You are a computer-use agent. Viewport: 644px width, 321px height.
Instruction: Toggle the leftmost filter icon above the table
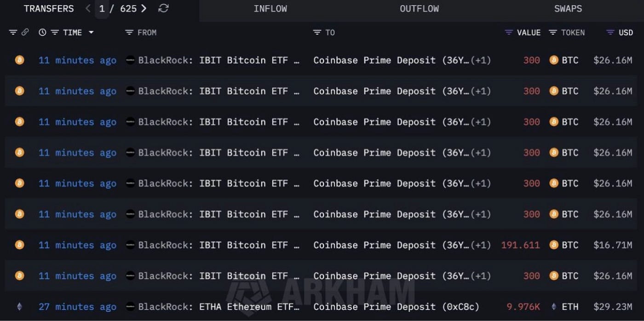click(13, 32)
